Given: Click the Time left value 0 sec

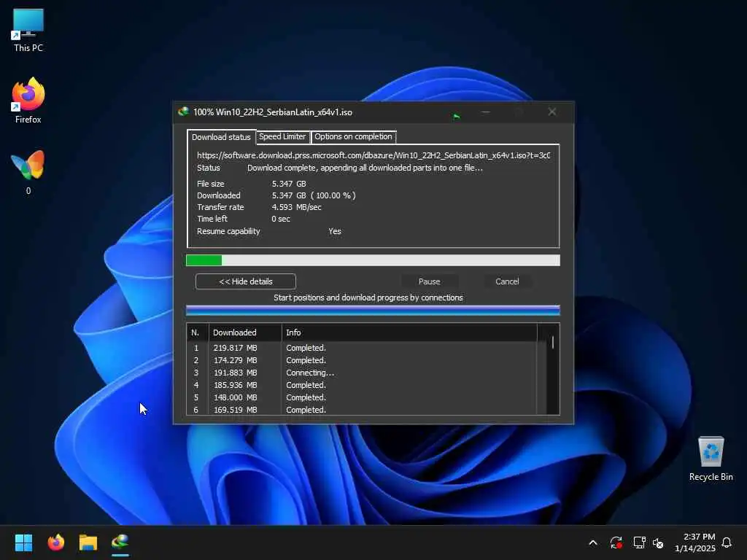Looking at the screenshot, I should click(x=281, y=219).
